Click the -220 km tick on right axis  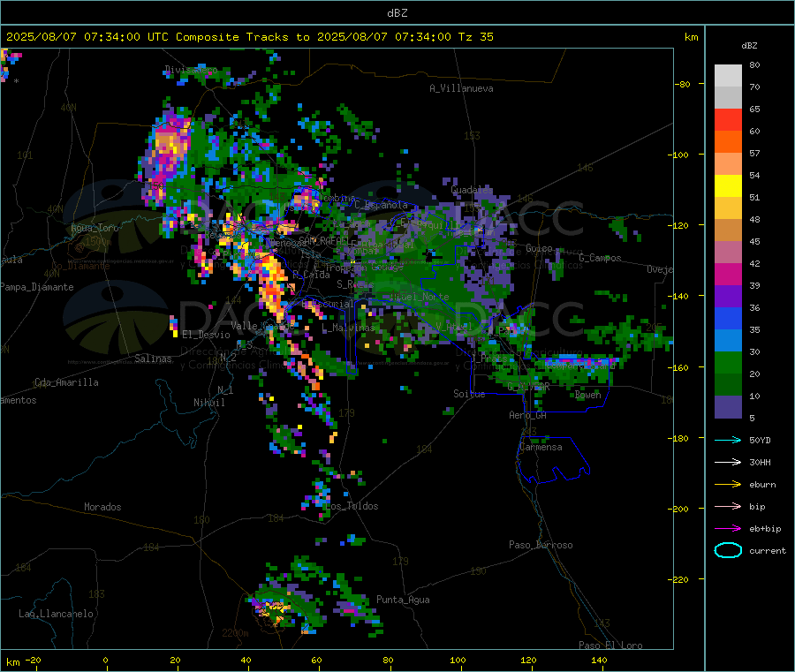click(679, 580)
